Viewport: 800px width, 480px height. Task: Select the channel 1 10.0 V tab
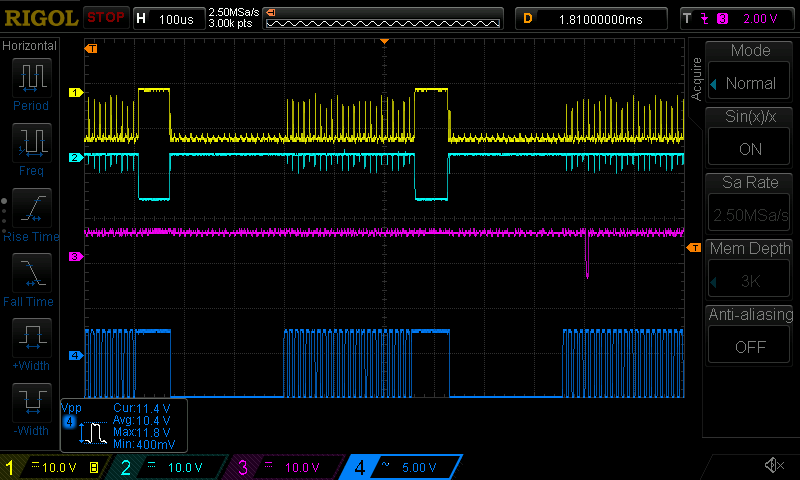pos(55,467)
